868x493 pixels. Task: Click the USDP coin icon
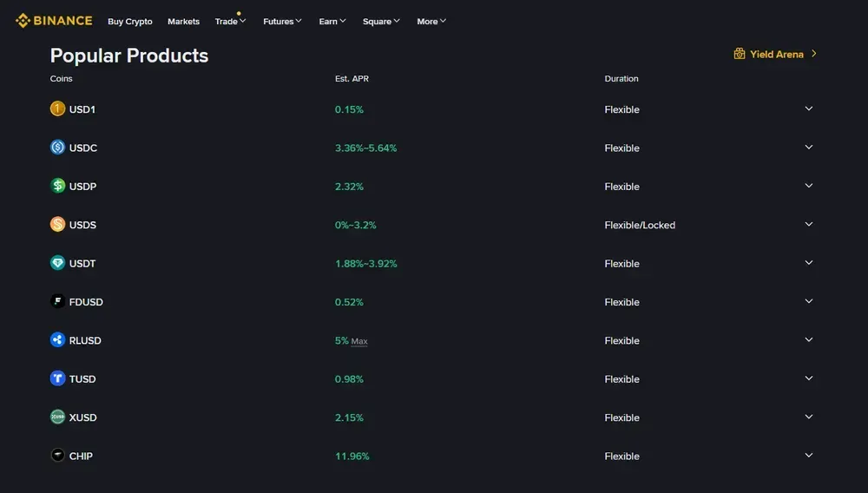tap(57, 186)
